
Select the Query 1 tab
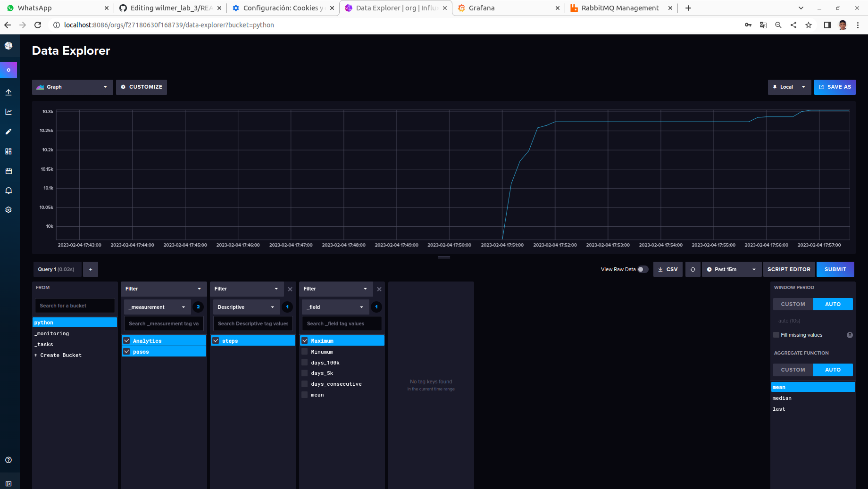57,269
